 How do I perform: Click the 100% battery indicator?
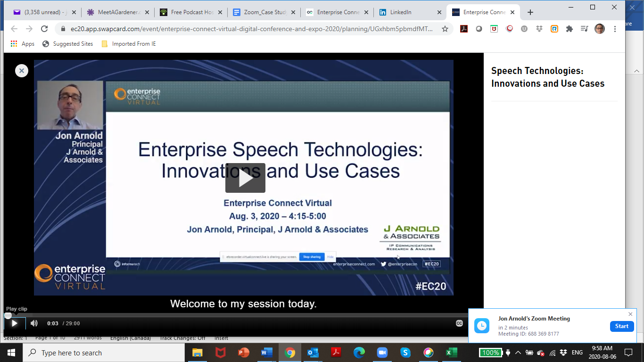pos(490,353)
